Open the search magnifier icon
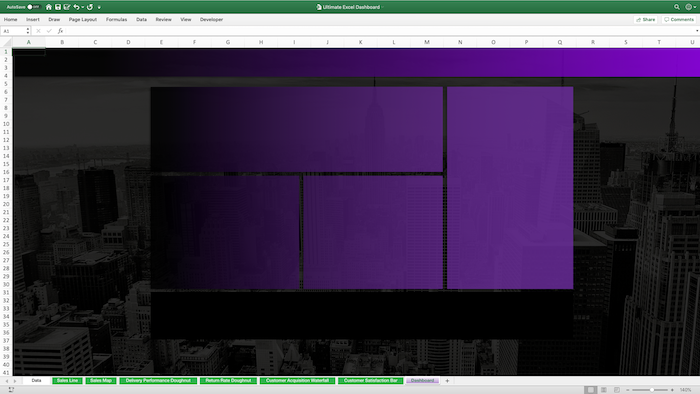The height and width of the screenshot is (394, 700). coord(677,7)
